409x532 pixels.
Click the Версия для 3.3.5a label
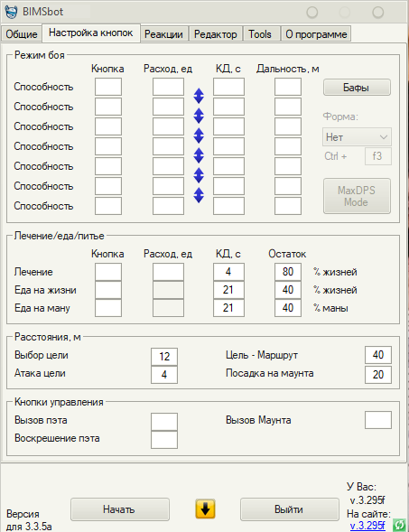(x=29, y=520)
